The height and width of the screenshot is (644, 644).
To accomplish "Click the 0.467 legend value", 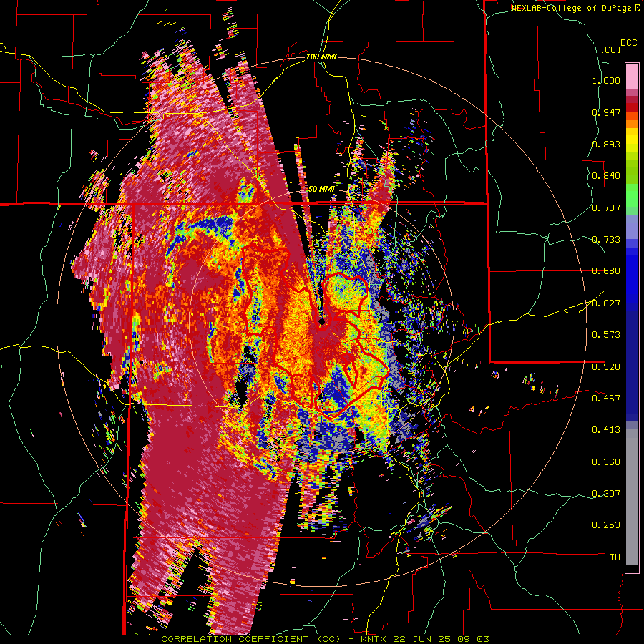I will (x=606, y=398).
